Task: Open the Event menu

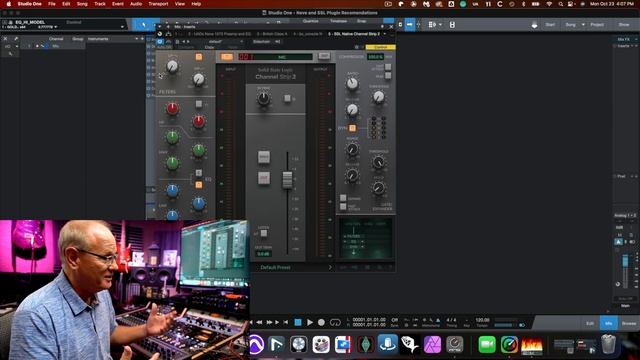Action: coord(118,4)
